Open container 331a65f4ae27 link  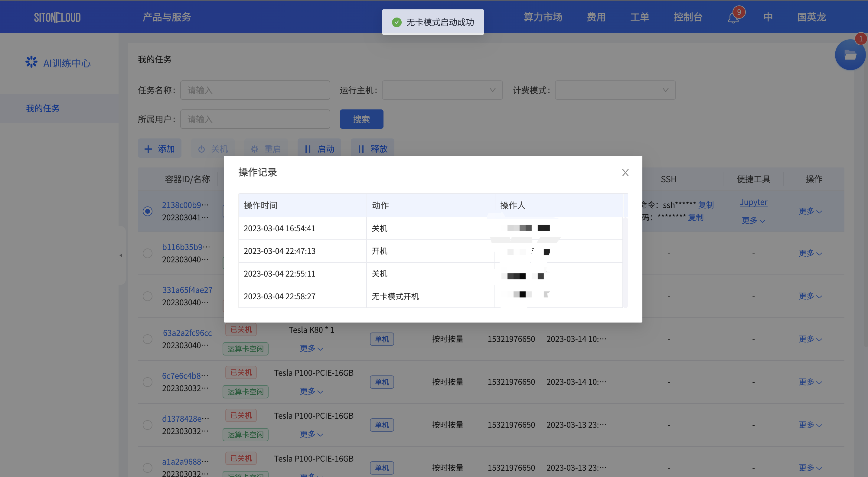[x=187, y=290]
